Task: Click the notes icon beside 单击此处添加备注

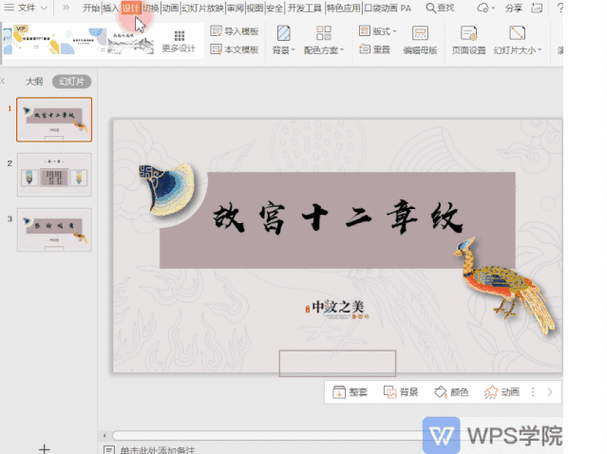Action: pos(109,450)
